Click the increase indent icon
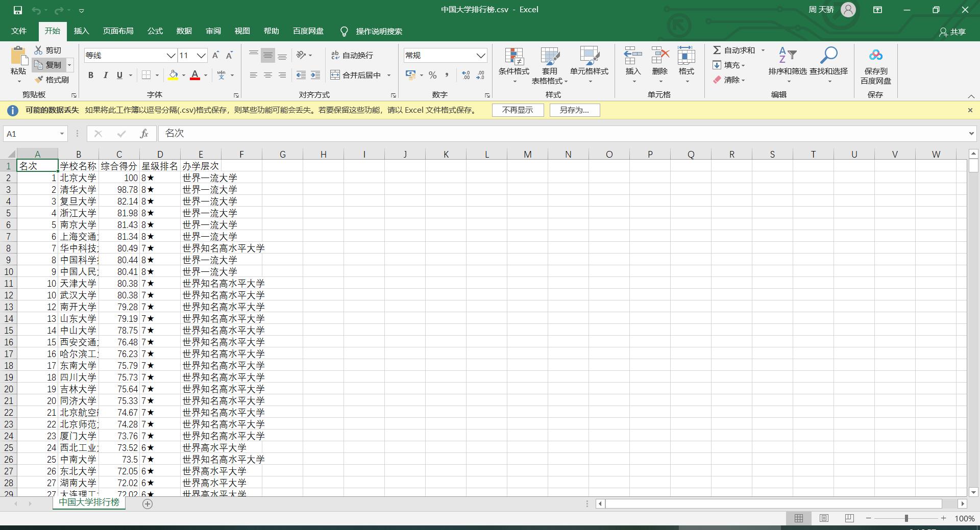 point(315,75)
